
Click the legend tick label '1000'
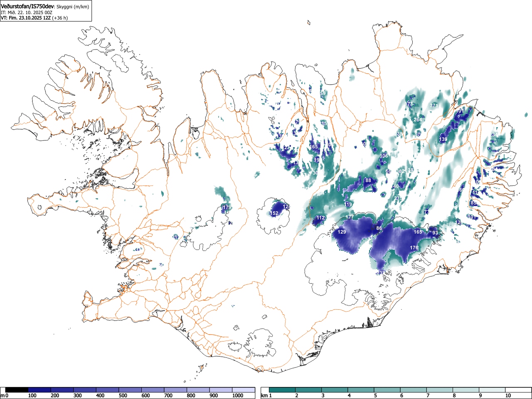tap(238, 396)
